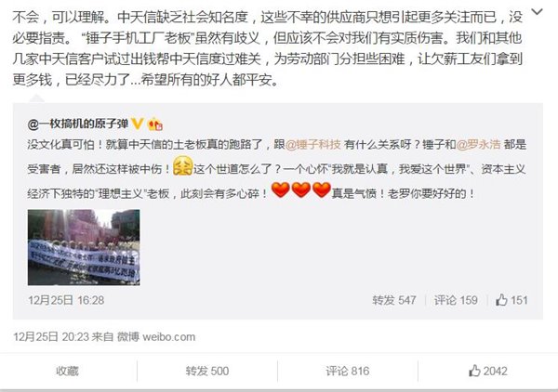Screen dimensions: 558x392
Task: Like the main post with 2042 thumbs up
Action: (488, 371)
